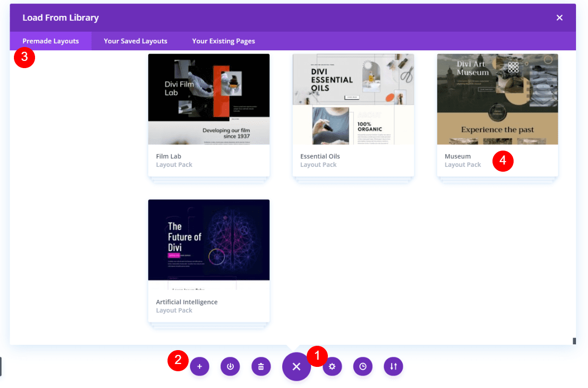The width and height of the screenshot is (588, 388).
Task: Open Editing History via the clock icon
Action: (363, 366)
